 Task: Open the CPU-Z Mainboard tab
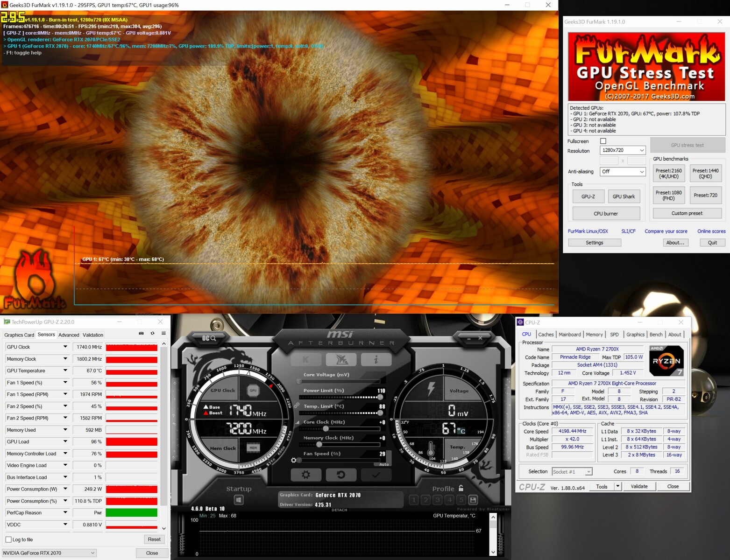(x=570, y=335)
